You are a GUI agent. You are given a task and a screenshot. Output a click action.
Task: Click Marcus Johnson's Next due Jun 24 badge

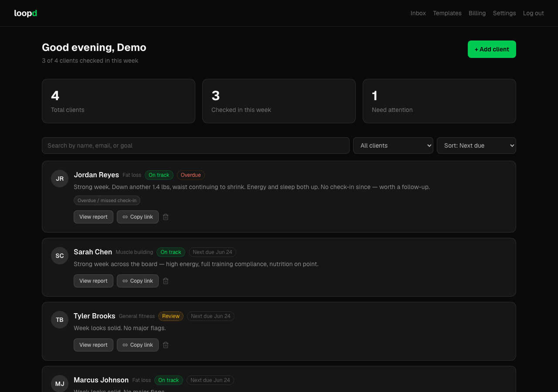click(x=210, y=380)
